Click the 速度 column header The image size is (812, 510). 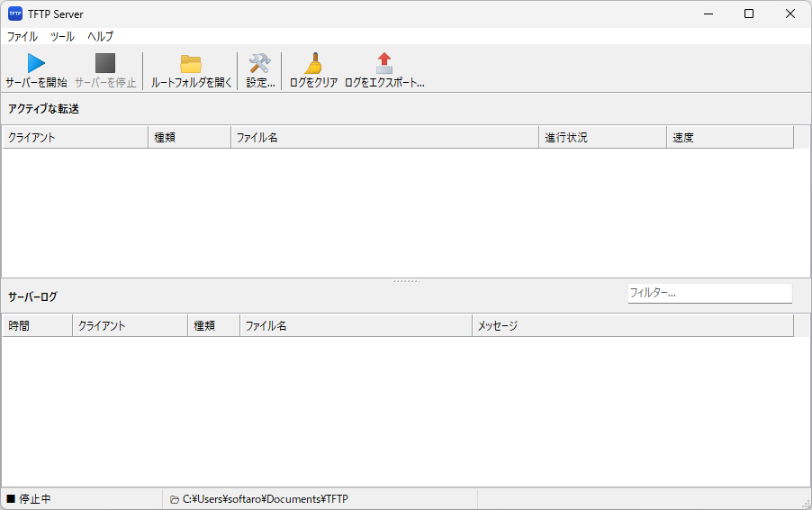point(729,138)
